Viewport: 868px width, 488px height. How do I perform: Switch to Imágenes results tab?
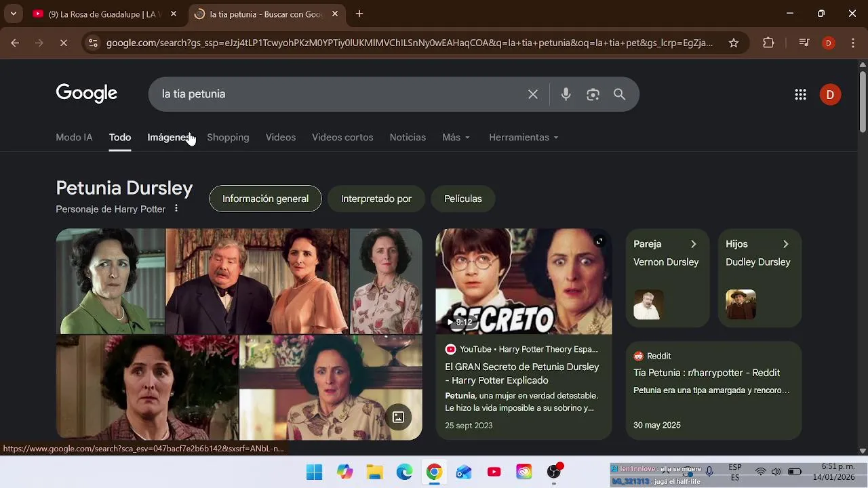click(x=169, y=137)
